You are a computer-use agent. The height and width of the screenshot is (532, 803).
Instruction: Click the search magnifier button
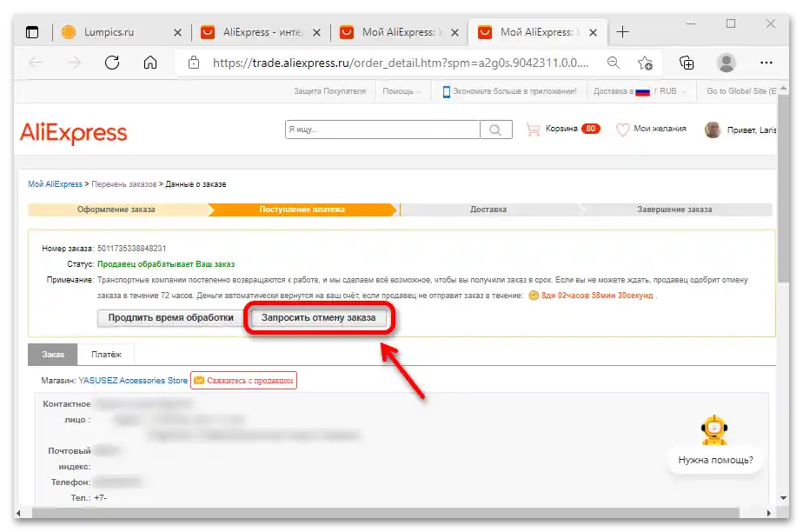point(495,130)
